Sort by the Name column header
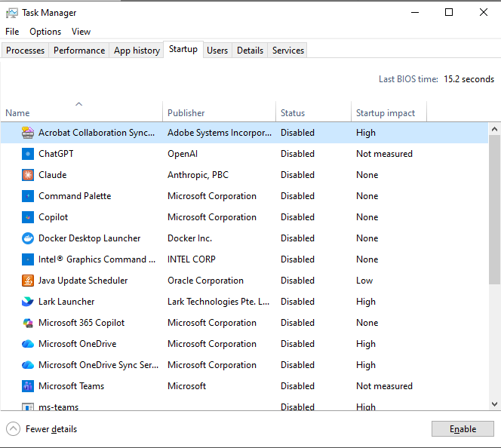Viewport: 501px width, 448px height. (x=81, y=112)
